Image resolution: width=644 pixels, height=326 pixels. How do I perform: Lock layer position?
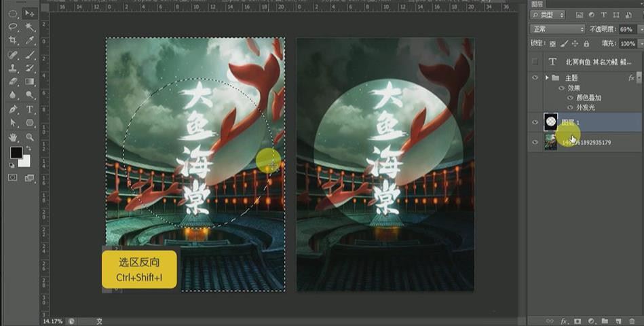pyautogui.click(x=575, y=43)
